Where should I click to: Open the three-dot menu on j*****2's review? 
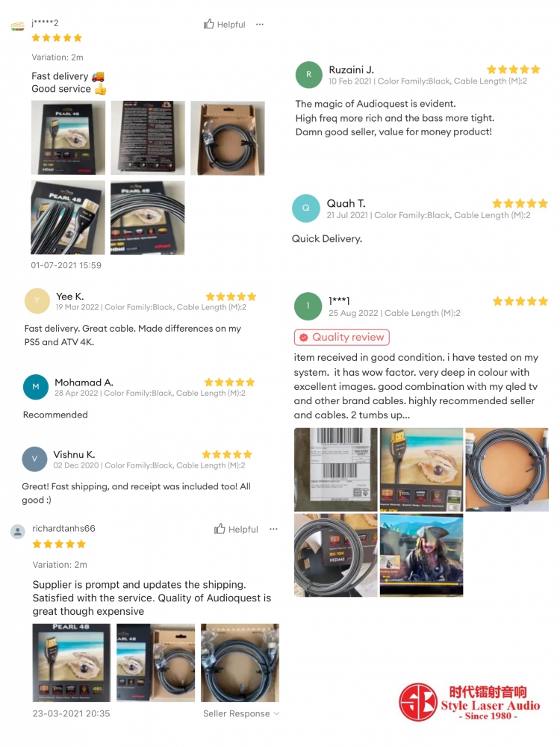260,25
